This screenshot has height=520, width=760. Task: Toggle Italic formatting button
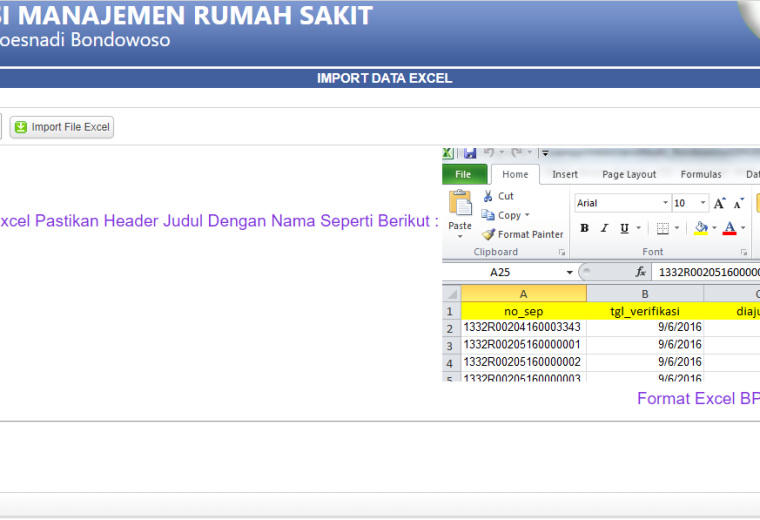pyautogui.click(x=604, y=228)
